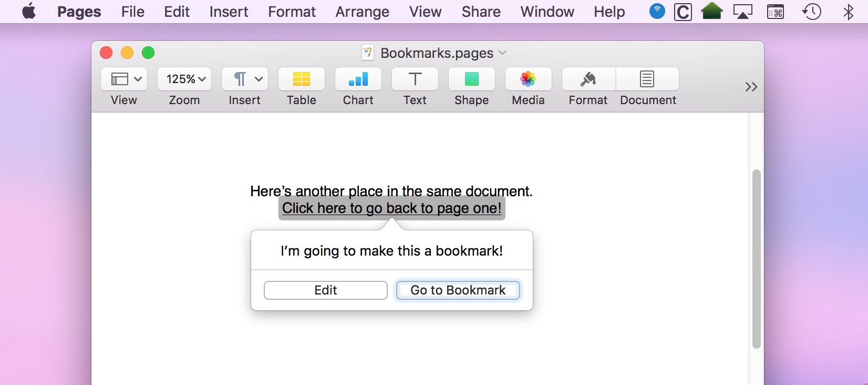Click the green full-screen window button
This screenshot has height=385, width=868.
tap(148, 53)
